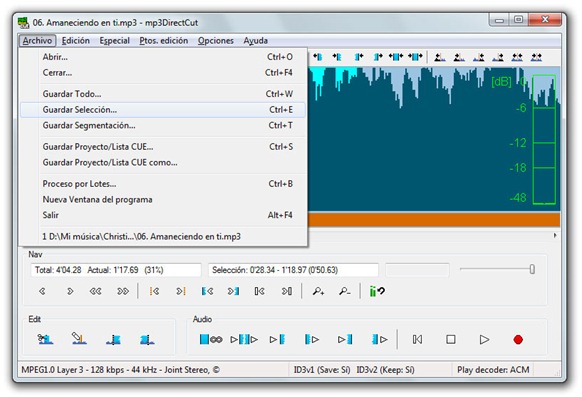Open the Opciones menu
This screenshot has height=397, width=582.
point(216,40)
